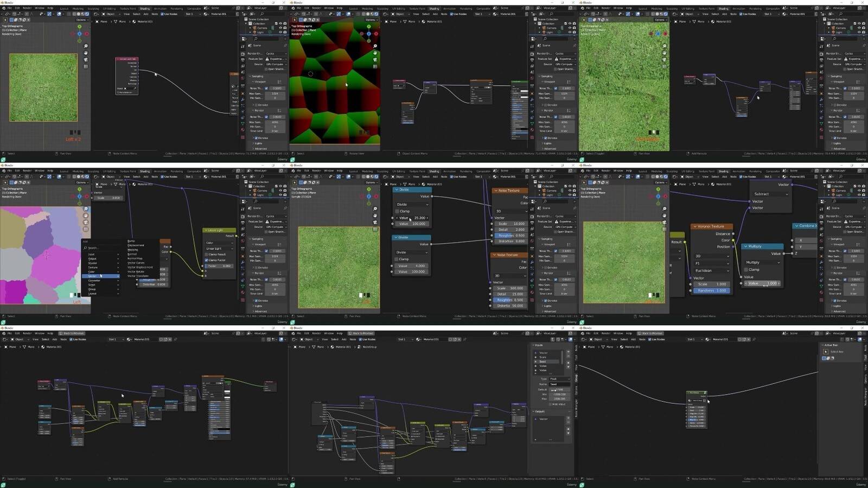Open the Subtract operation dropdown
This screenshot has height=488, width=868.
770,194
